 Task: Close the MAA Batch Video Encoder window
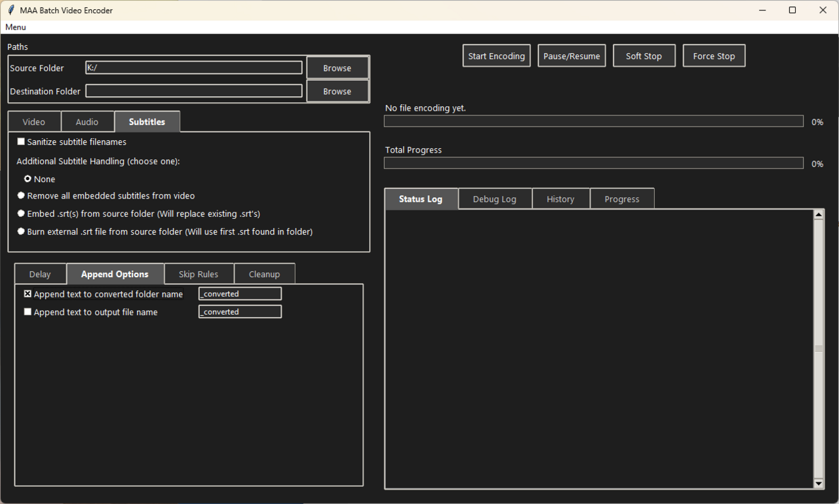click(823, 10)
